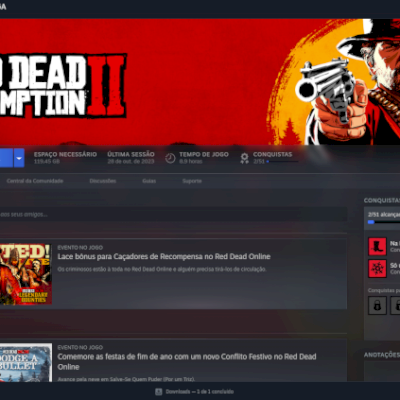Click the Downloads icon in bottom bar

click(159, 392)
